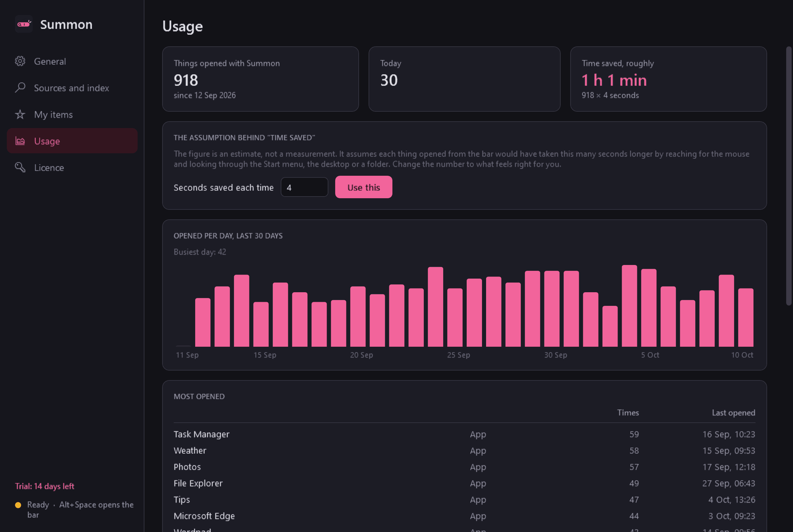Click the Trial: 14 days left link

(x=45, y=486)
